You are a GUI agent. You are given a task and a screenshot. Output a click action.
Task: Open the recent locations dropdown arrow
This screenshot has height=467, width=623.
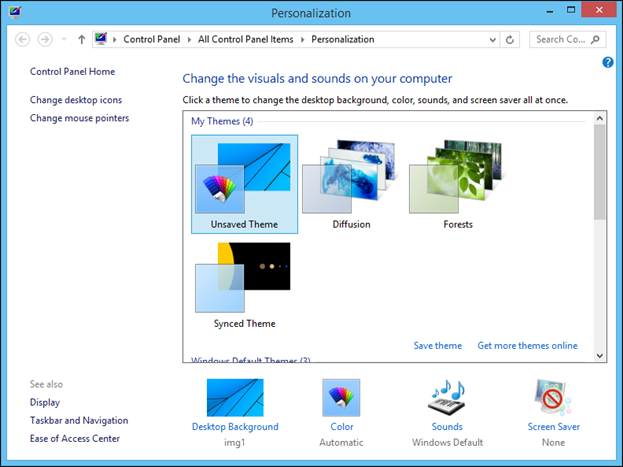click(x=64, y=39)
